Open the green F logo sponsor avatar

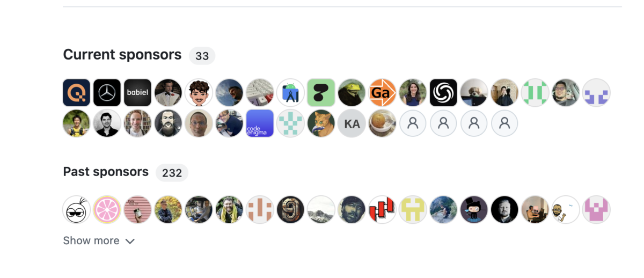321,93
